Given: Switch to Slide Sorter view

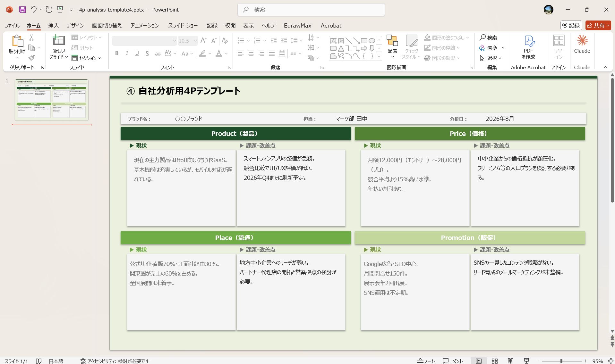Looking at the screenshot, I should click(495, 361).
